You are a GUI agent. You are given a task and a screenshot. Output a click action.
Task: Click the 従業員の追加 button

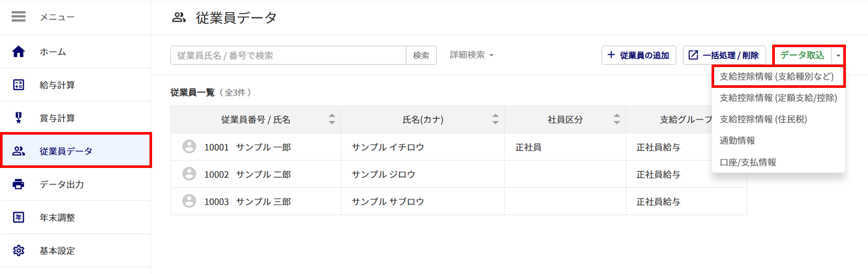click(x=639, y=55)
